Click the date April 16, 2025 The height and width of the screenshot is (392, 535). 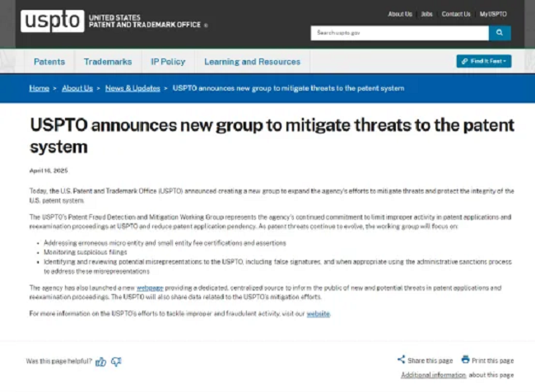tap(49, 170)
